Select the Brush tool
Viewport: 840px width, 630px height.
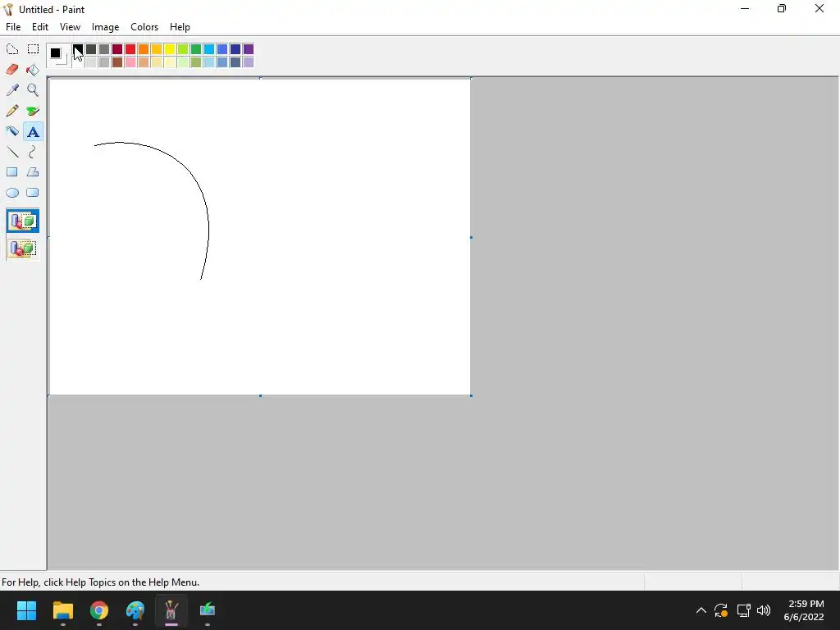click(33, 111)
